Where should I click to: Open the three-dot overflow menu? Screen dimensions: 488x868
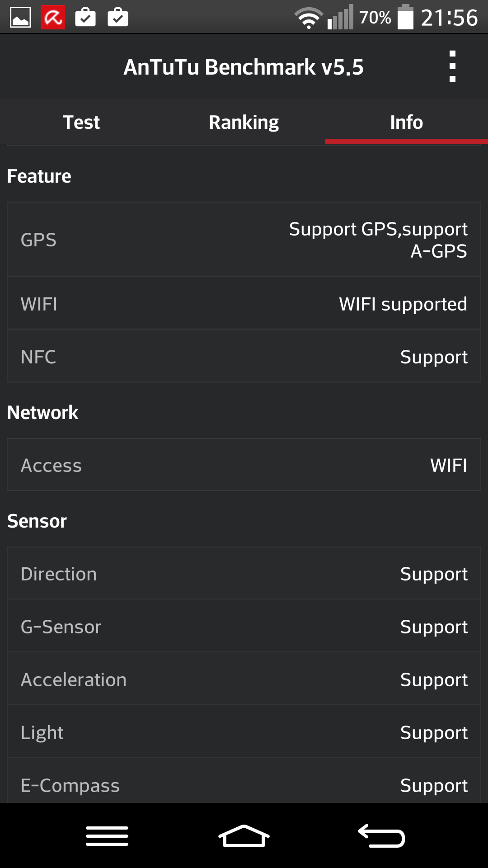coord(452,66)
